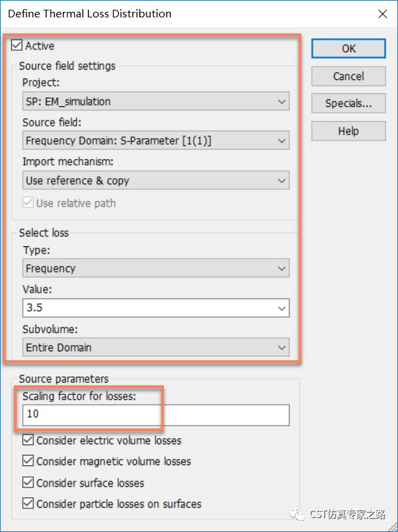398x532 pixels.
Task: Click the greyed Use relative path checkbox
Action: tap(28, 202)
